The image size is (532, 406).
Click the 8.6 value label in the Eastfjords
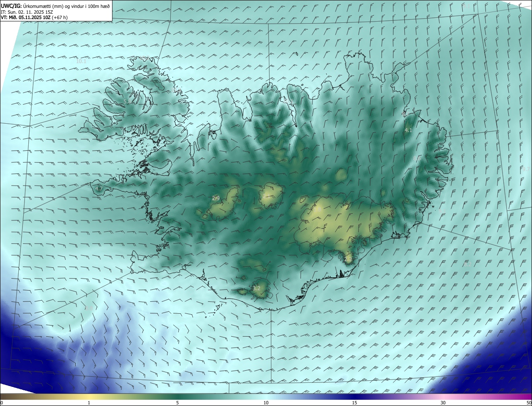click(417, 159)
